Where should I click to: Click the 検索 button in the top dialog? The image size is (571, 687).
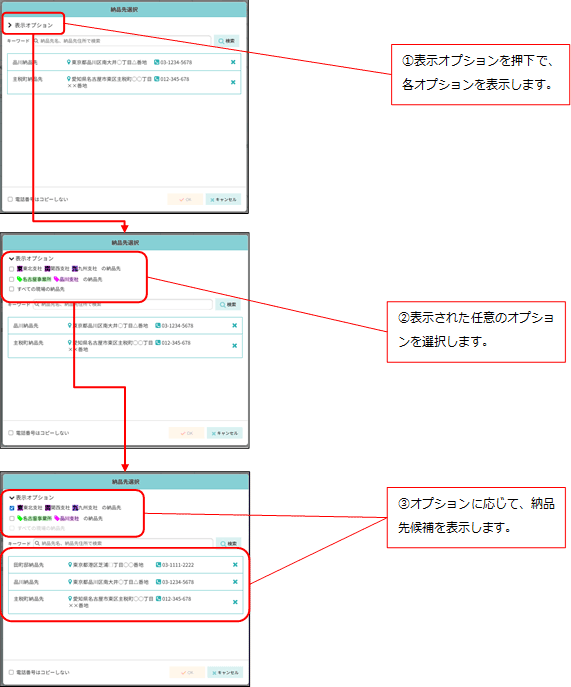(x=227, y=41)
